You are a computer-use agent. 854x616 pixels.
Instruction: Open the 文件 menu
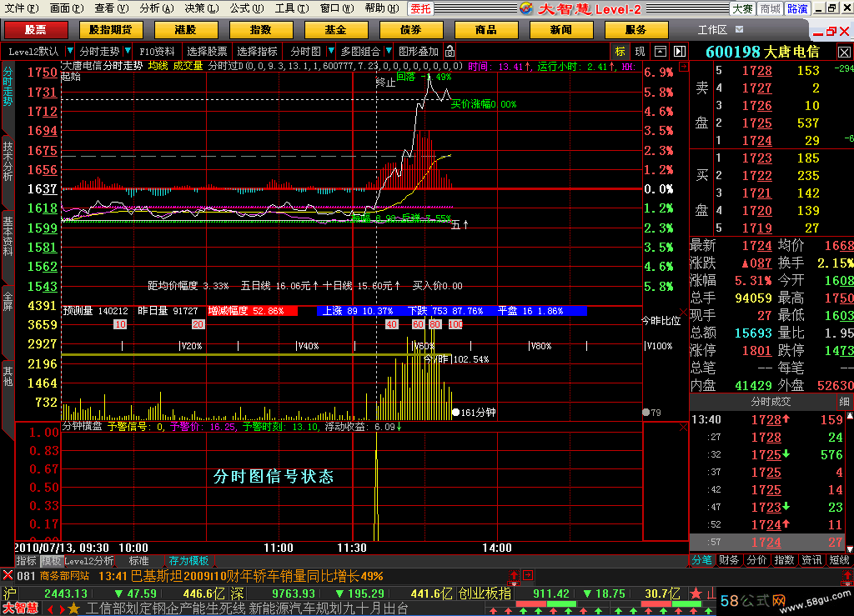(x=21, y=8)
